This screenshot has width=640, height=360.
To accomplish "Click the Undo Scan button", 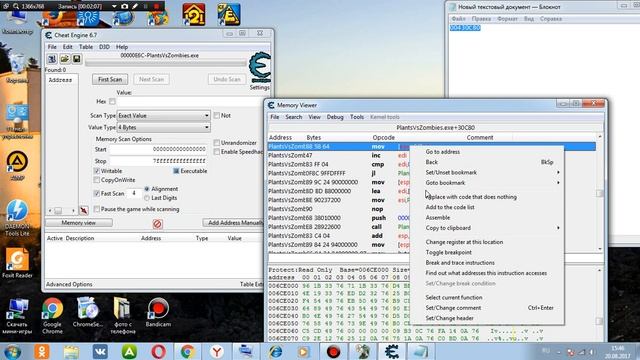I will (x=227, y=79).
